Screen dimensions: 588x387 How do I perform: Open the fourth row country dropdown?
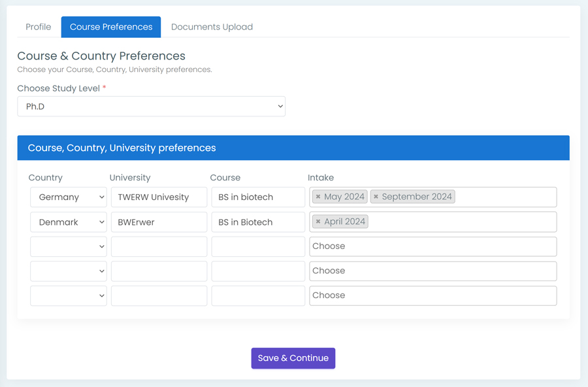[69, 271]
